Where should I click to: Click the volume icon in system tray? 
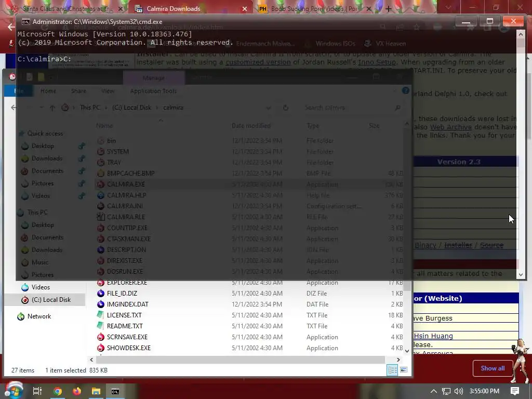pos(458,391)
